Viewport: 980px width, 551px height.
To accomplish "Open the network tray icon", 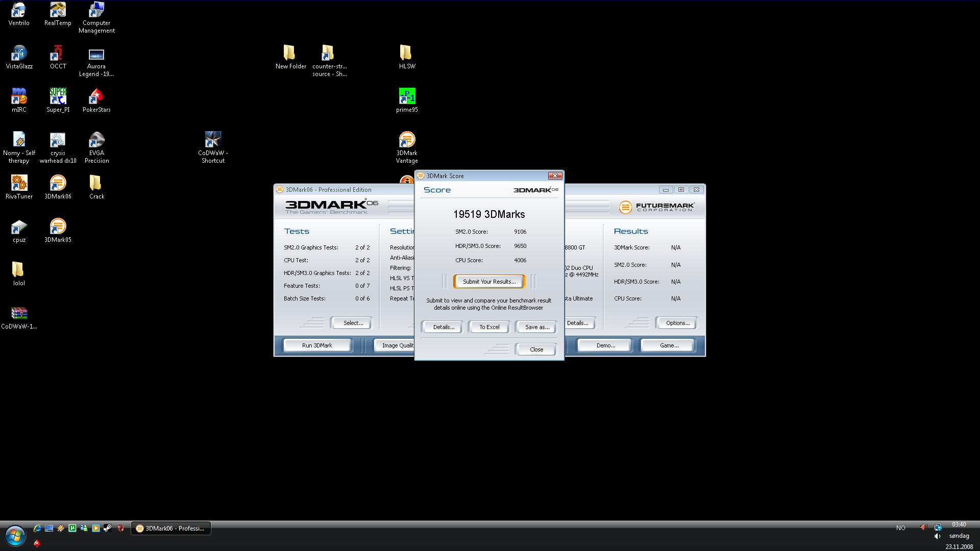I will (938, 527).
